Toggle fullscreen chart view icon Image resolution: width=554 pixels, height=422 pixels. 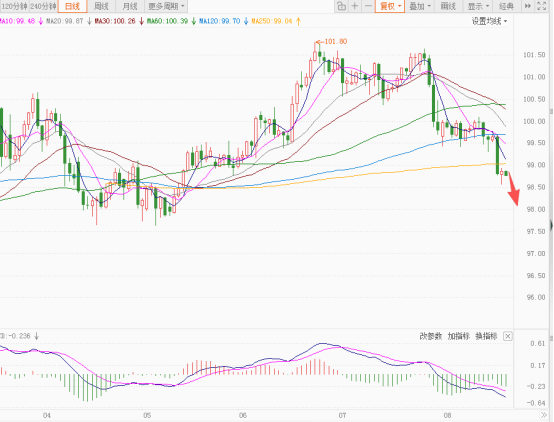coord(541,6)
